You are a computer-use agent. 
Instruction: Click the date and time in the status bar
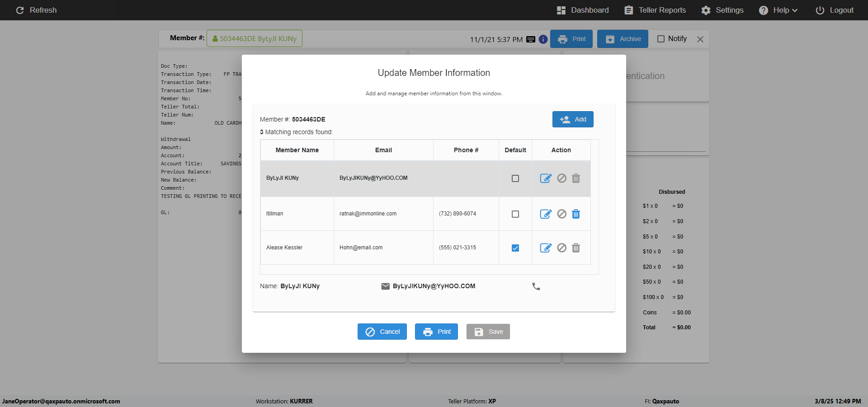pos(838,401)
